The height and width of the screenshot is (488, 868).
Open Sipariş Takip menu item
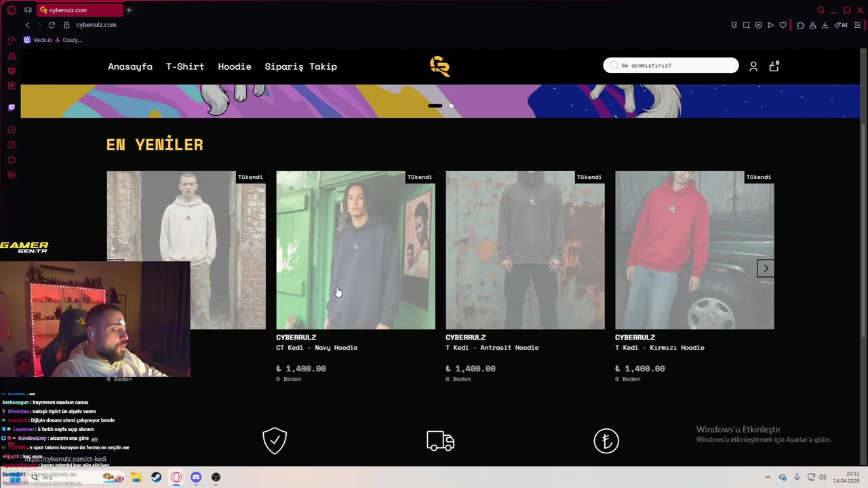tap(300, 66)
